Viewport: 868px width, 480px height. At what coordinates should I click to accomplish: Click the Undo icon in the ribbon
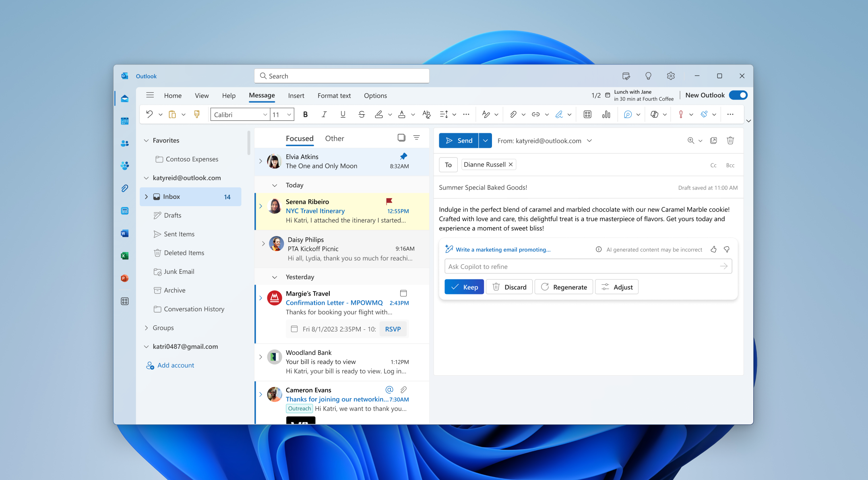(149, 114)
